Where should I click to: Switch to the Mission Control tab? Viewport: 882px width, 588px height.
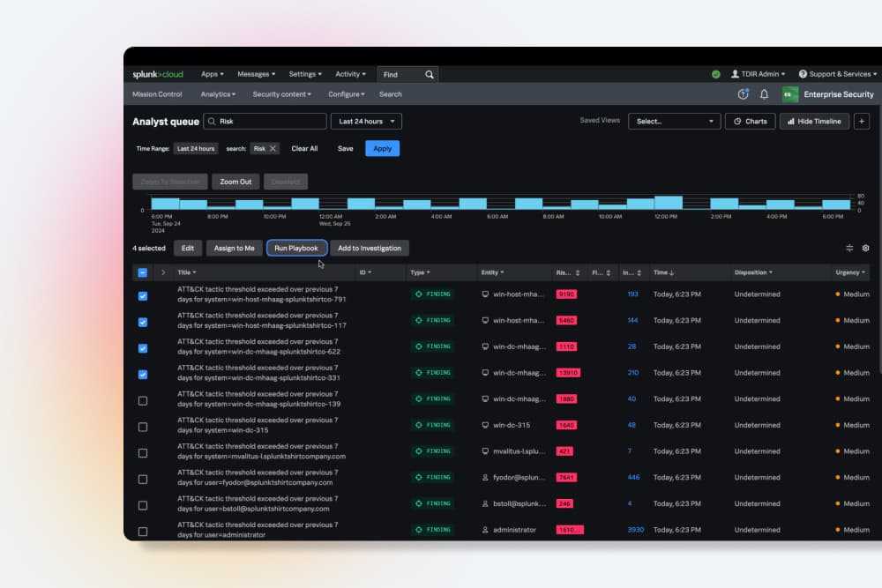[x=157, y=94]
